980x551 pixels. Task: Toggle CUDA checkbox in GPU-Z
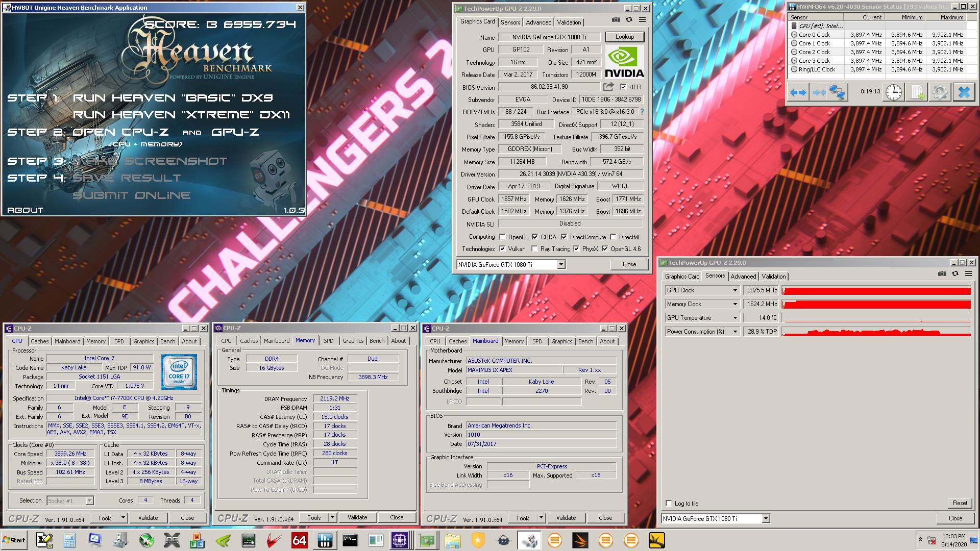click(535, 237)
